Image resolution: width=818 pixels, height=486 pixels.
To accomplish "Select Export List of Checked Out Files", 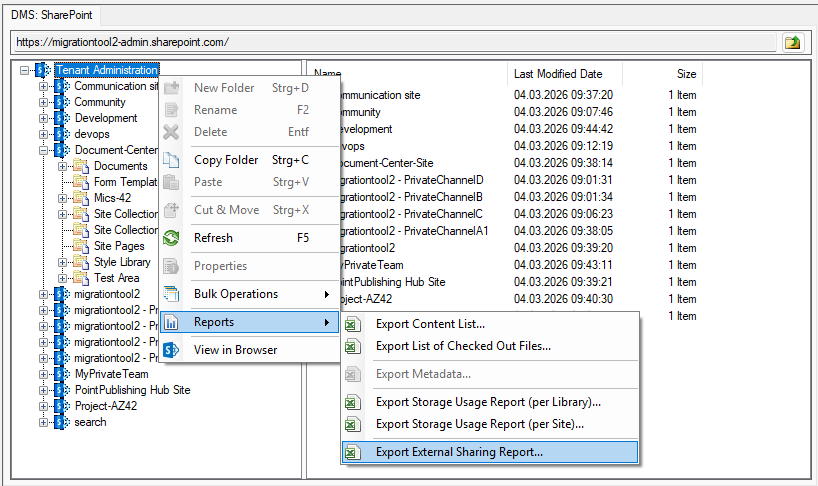I will [x=490, y=346].
